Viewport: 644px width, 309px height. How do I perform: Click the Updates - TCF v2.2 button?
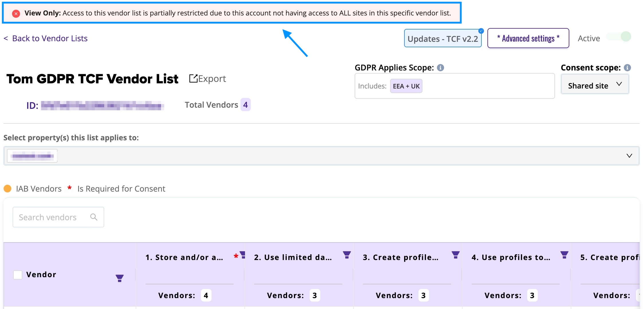[x=442, y=39]
